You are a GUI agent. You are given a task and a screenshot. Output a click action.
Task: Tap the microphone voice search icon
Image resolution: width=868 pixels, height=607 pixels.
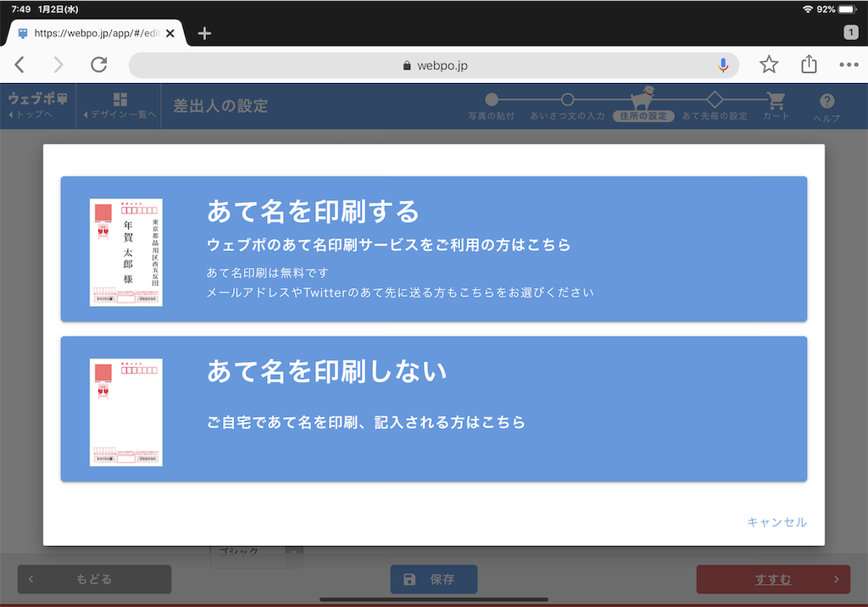pos(722,64)
